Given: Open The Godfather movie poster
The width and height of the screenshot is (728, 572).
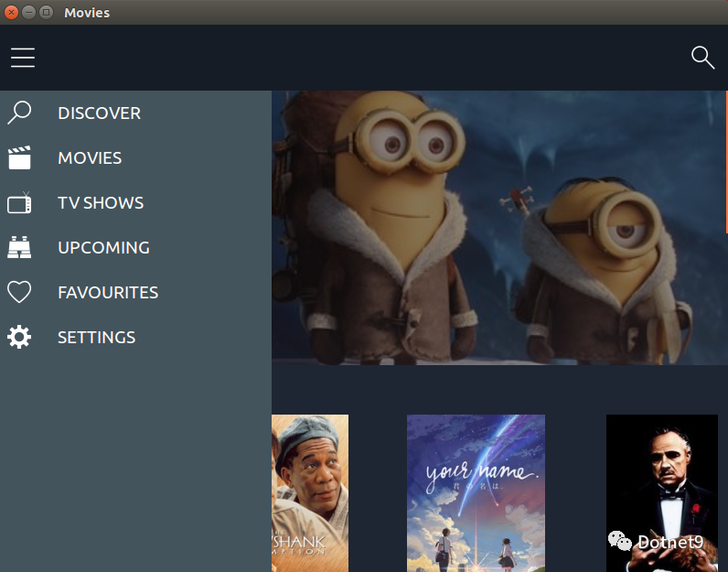Looking at the screenshot, I should point(662,493).
